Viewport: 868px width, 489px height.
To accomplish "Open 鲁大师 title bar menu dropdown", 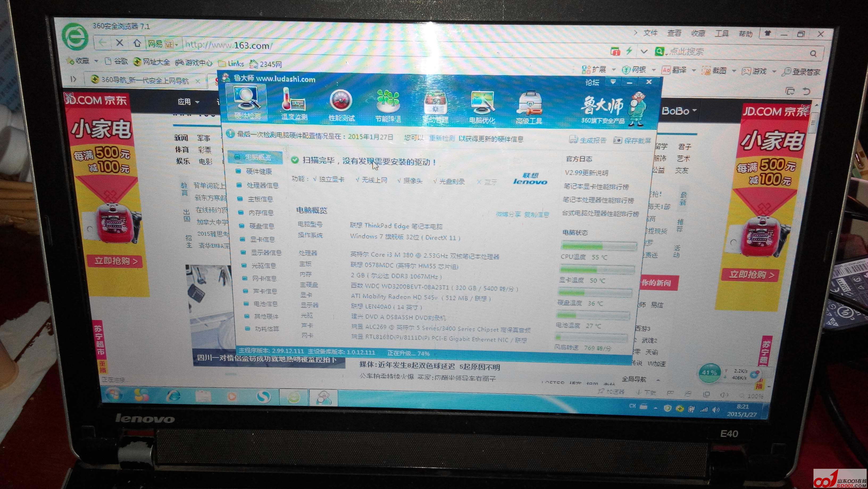I will [x=613, y=82].
